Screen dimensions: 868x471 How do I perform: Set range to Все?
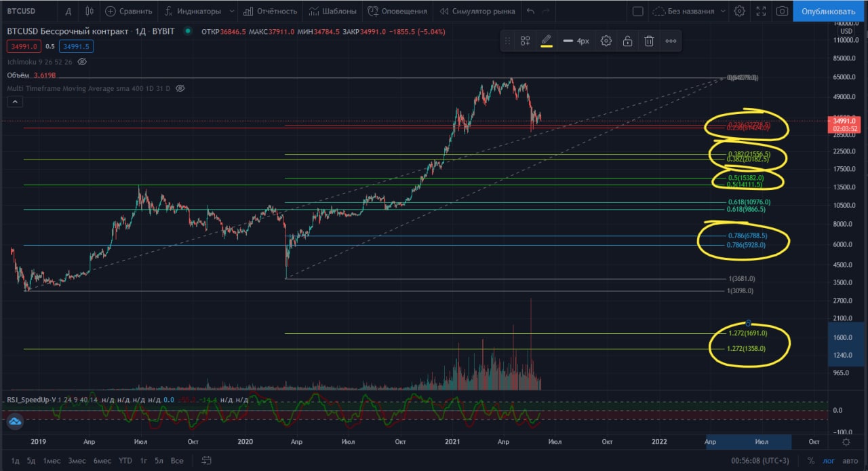(x=177, y=461)
